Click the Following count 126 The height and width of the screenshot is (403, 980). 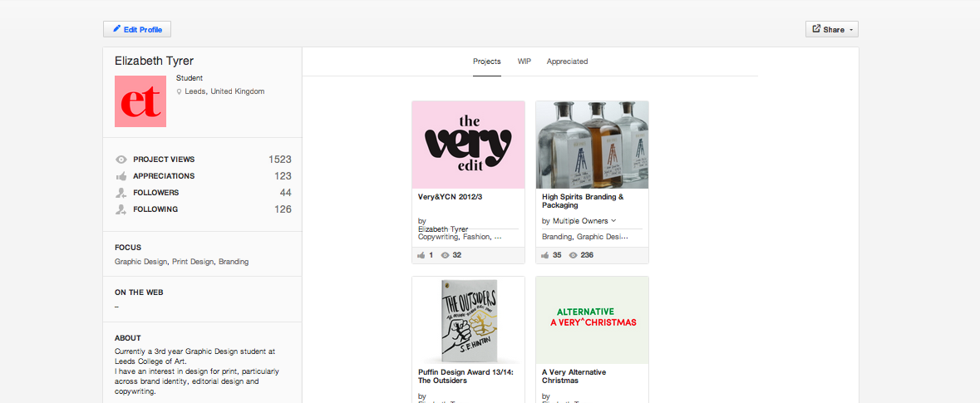283,209
